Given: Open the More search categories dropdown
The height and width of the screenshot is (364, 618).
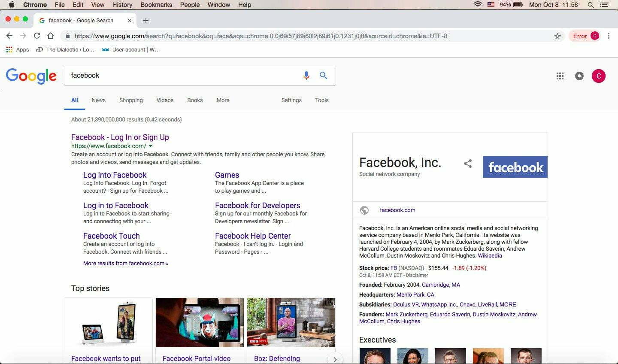Looking at the screenshot, I should (x=223, y=100).
